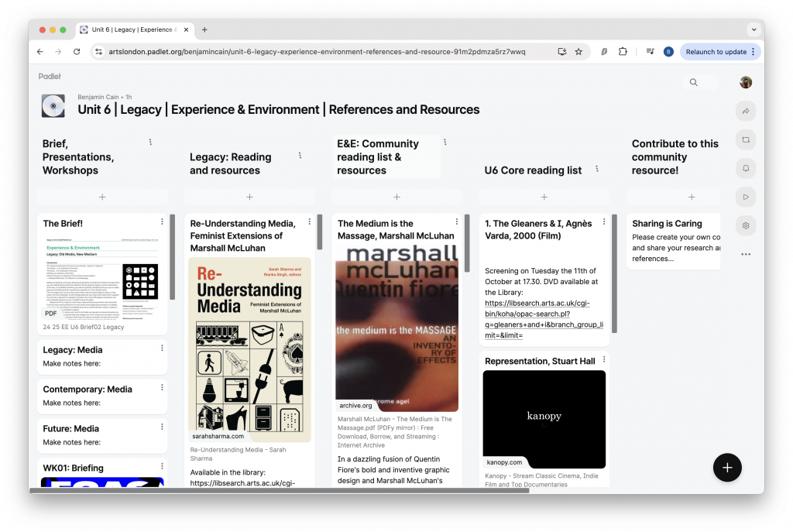The height and width of the screenshot is (532, 793).
Task: Click the horizontal scrollbar at bottom
Action: pos(280,490)
